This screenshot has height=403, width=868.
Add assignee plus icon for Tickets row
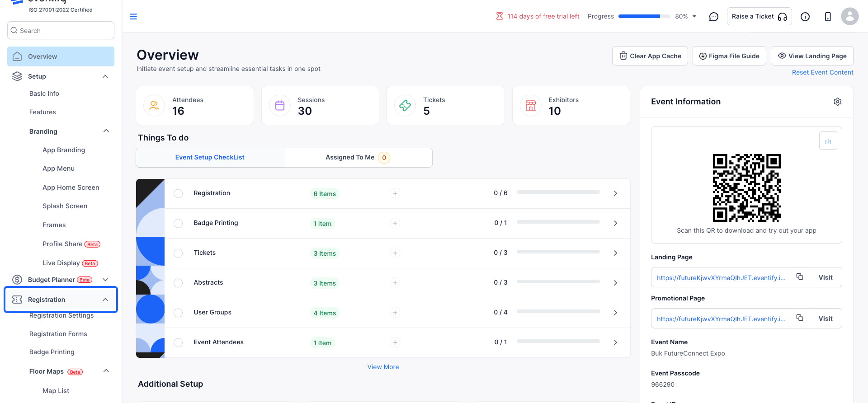pos(395,253)
